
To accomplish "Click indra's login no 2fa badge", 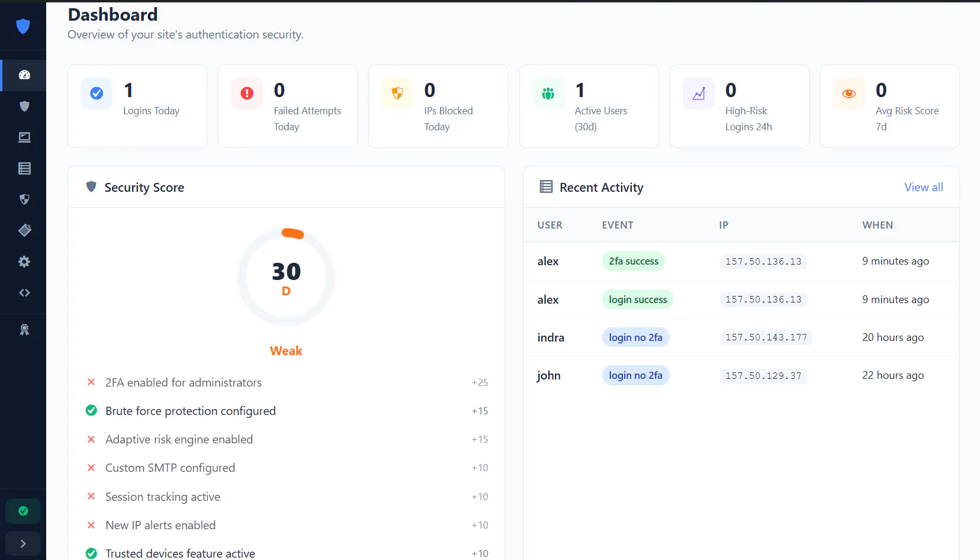I will 635,337.
